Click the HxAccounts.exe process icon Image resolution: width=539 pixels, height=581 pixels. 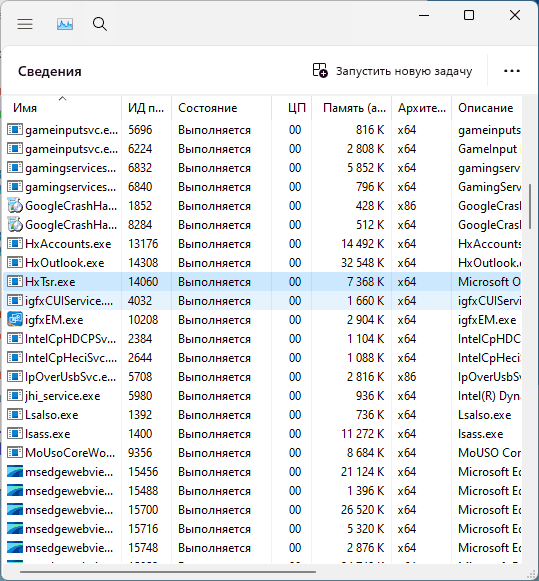click(15, 243)
